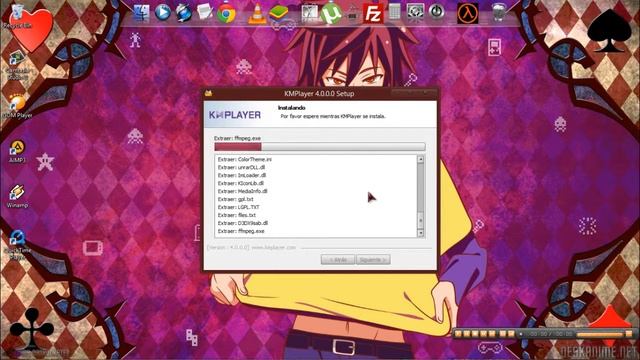Select 'Extraer: files.txt' log row
Image resolution: width=640 pixels, height=360 pixels.
237,215
